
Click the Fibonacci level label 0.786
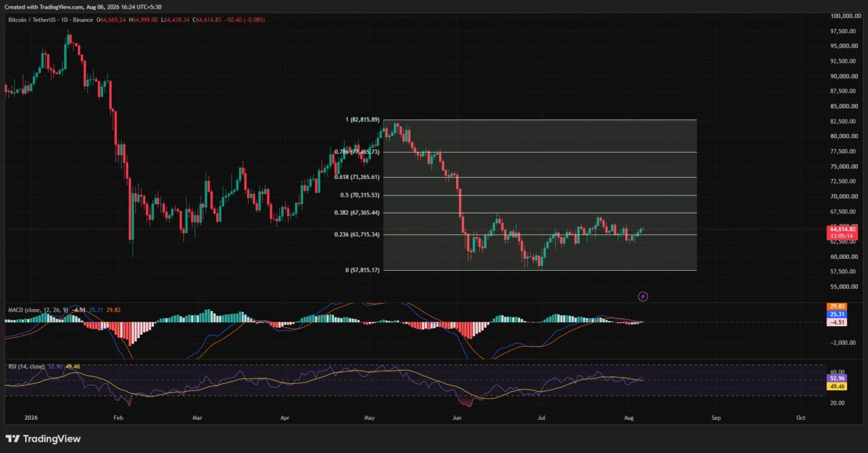[358, 152]
